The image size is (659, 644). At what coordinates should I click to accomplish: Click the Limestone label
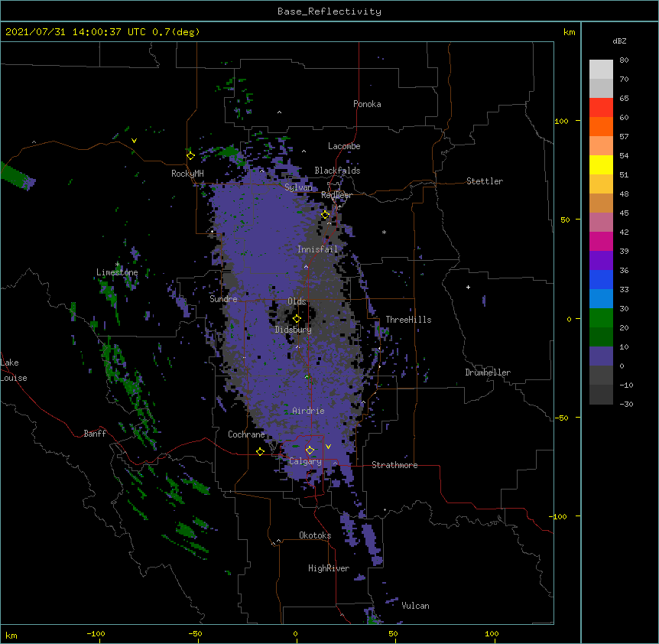tap(117, 272)
